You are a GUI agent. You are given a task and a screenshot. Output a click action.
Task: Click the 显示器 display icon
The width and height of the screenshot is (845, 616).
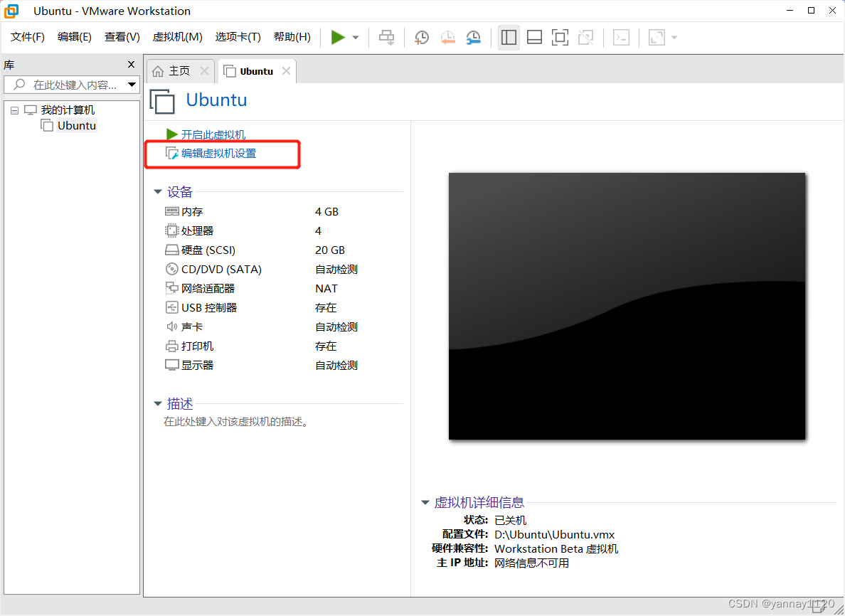click(172, 366)
